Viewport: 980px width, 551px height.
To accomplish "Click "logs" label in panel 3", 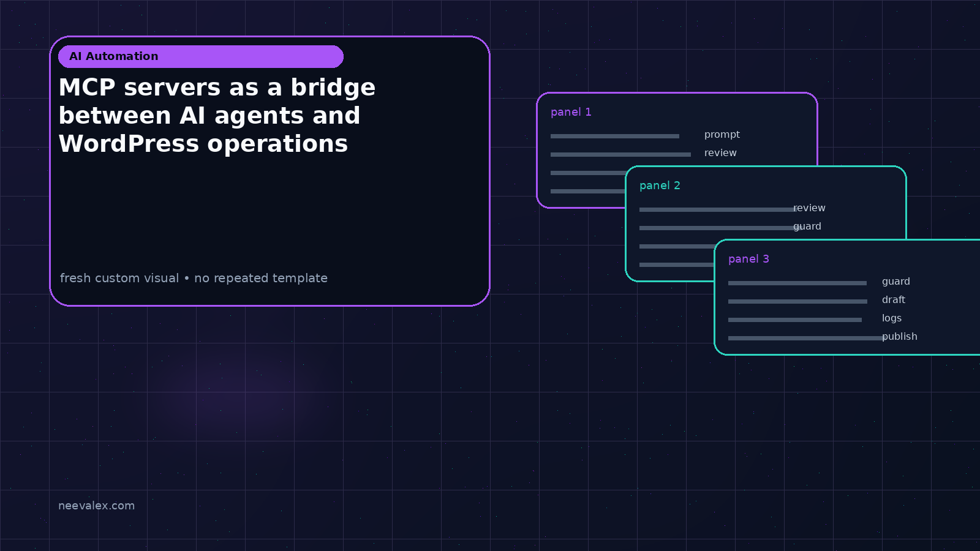I will 892,318.
